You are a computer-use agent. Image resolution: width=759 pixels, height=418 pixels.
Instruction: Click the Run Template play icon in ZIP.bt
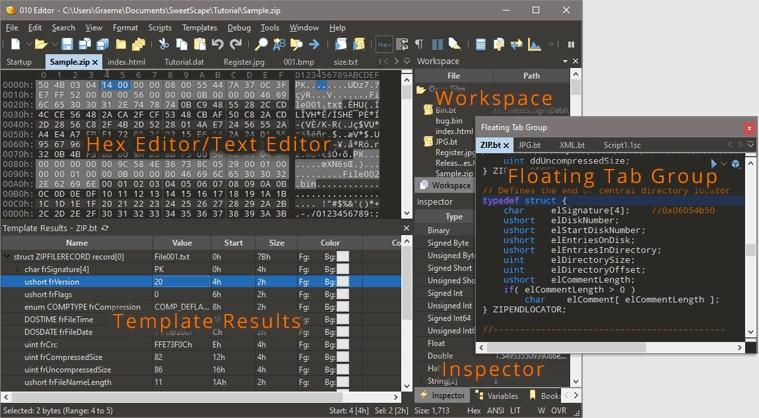pos(714,164)
